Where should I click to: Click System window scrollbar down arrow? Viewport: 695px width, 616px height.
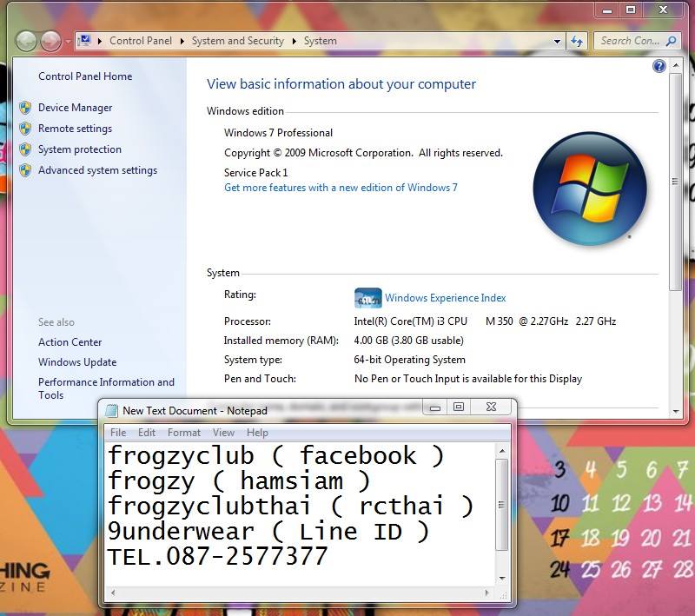(676, 412)
